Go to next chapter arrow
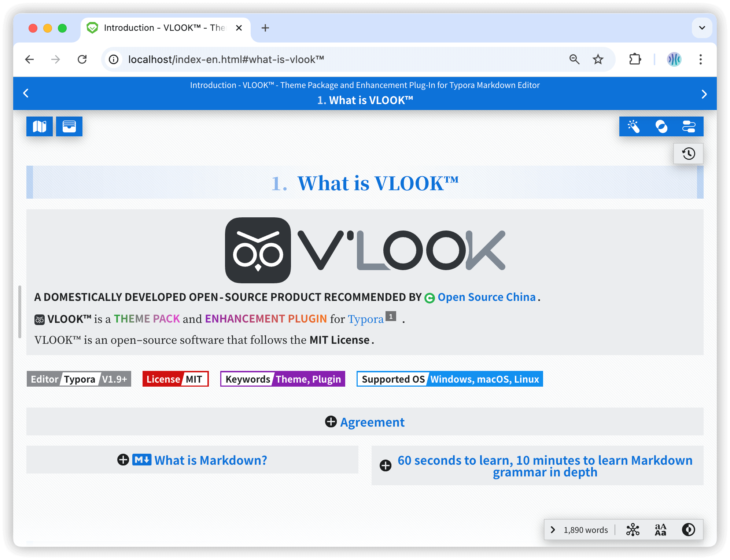Viewport: 730px width, 560px height. click(x=704, y=94)
